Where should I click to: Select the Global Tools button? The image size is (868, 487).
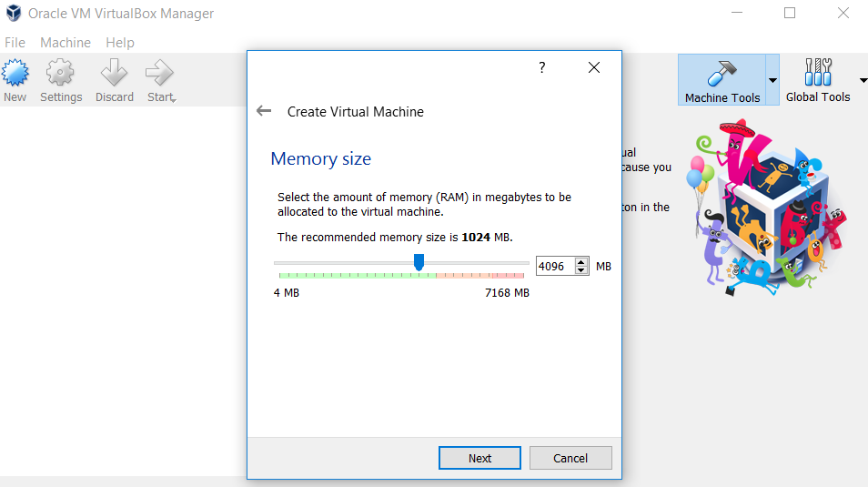pos(818,81)
